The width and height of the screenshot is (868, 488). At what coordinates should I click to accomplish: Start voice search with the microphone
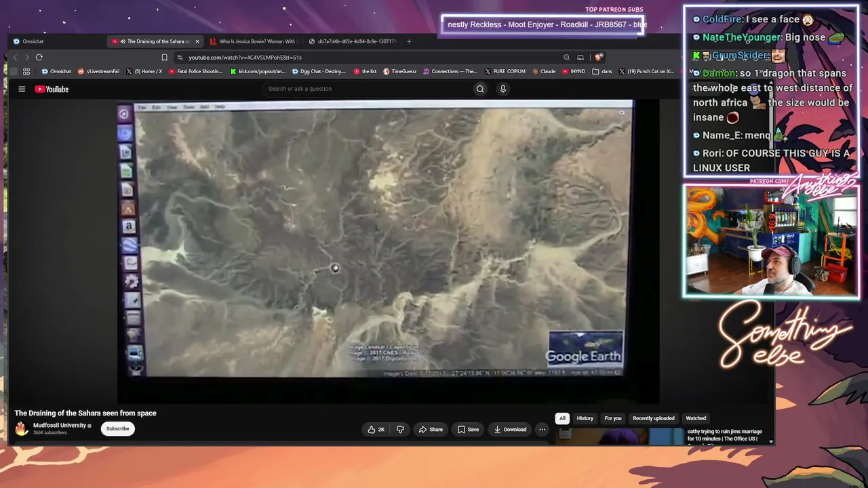coord(503,89)
